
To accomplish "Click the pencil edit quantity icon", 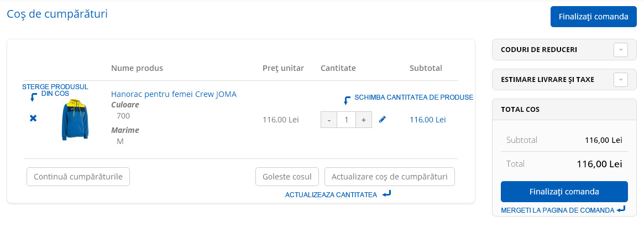I will pyautogui.click(x=383, y=120).
